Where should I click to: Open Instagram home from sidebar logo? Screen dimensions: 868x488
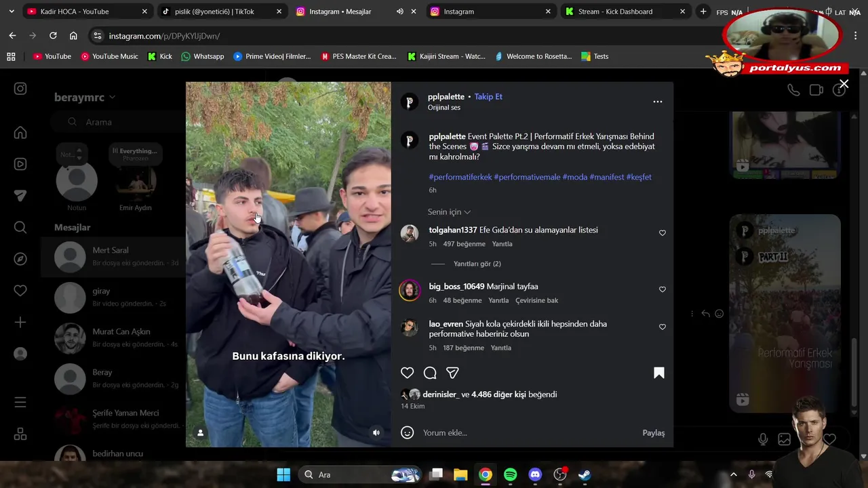(20, 89)
